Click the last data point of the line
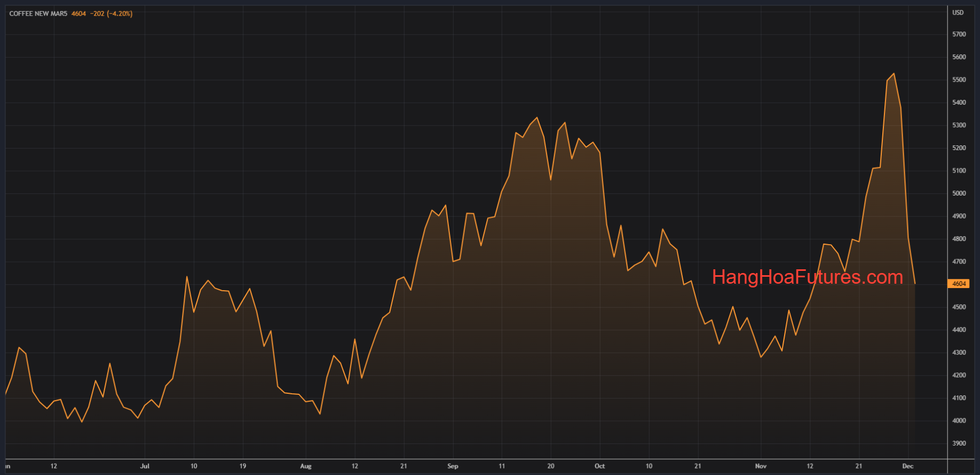Screen dimensions: 980x475 pyautogui.click(x=915, y=283)
